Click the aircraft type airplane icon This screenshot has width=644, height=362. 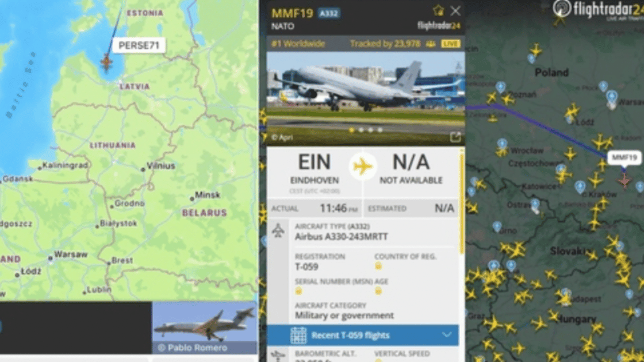(278, 230)
